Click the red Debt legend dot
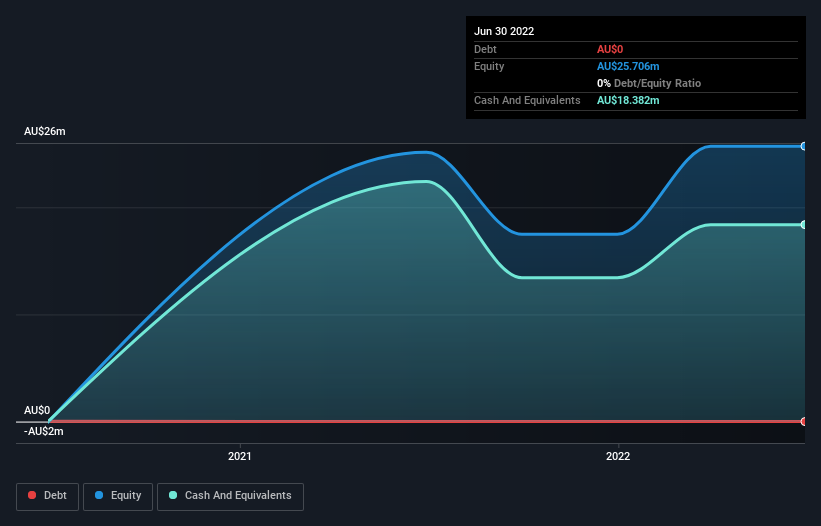 (x=32, y=495)
